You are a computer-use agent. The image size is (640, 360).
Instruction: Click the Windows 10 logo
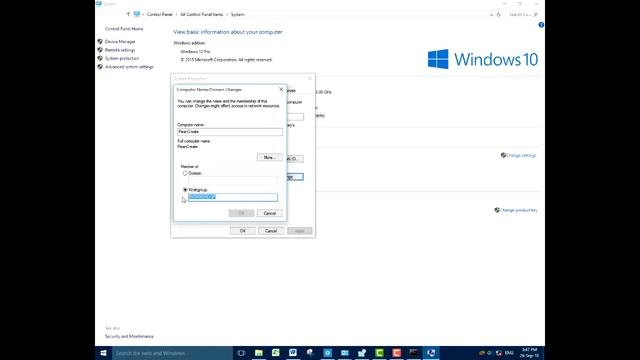[482, 60]
